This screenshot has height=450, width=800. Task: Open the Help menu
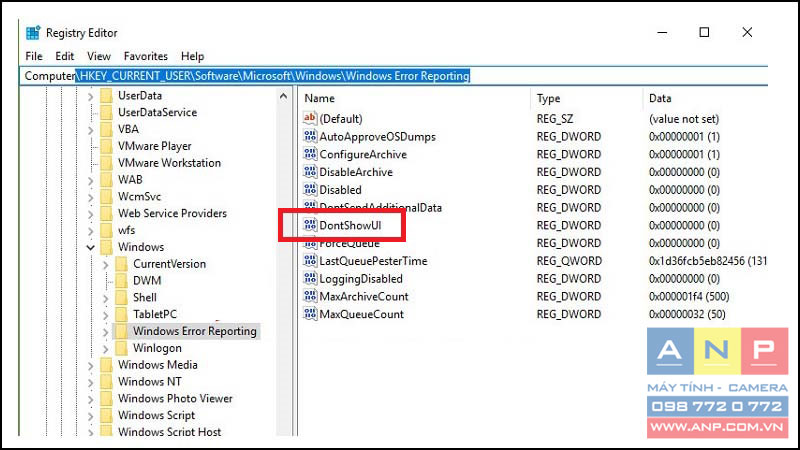192,56
